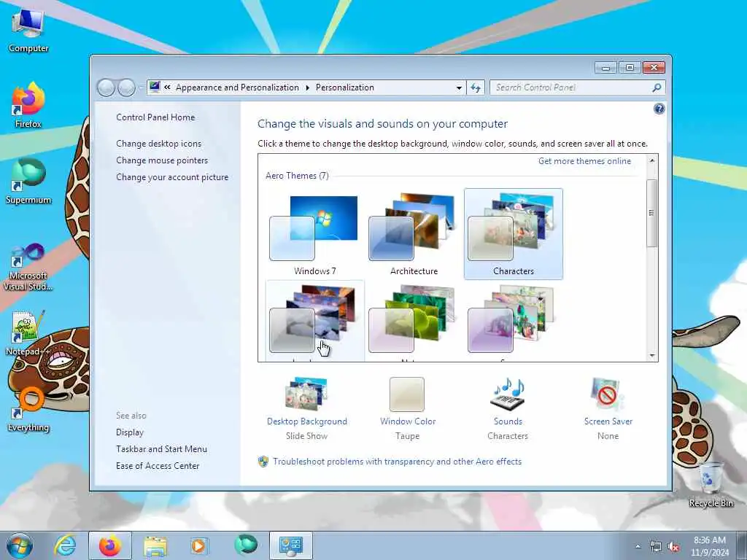Image resolution: width=747 pixels, height=560 pixels.
Task: Click the Forward navigation button
Action: (x=126, y=87)
